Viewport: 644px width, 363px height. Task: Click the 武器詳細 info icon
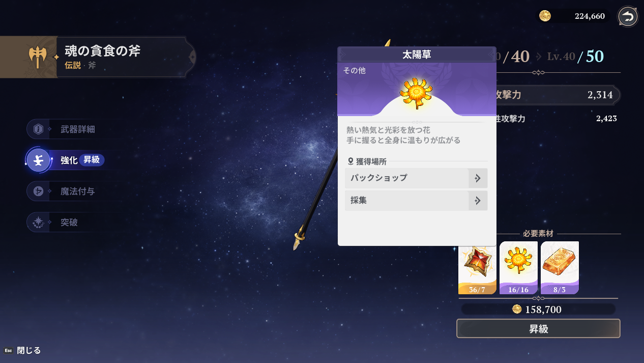38,129
